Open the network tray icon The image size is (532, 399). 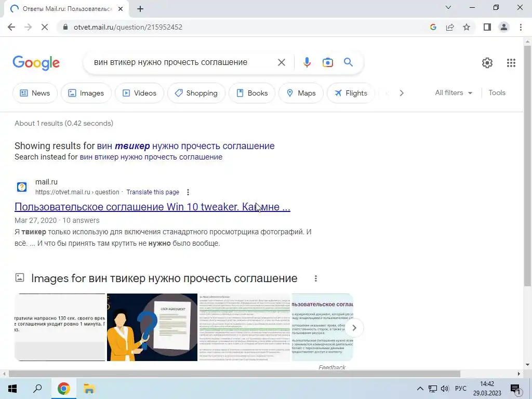[433, 389]
